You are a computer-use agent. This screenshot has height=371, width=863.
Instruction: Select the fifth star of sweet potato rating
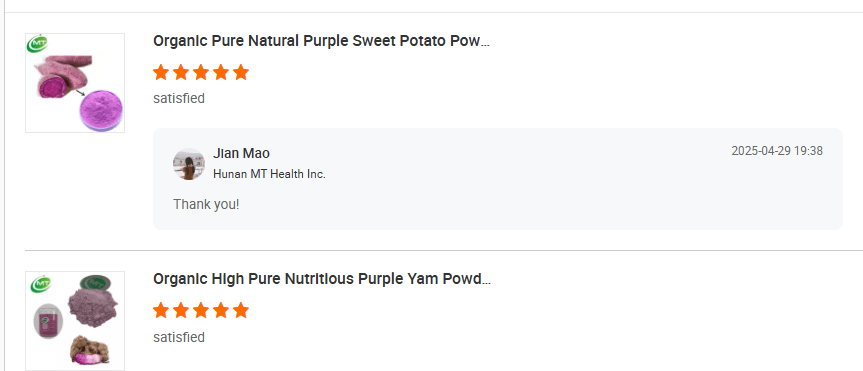[241, 72]
